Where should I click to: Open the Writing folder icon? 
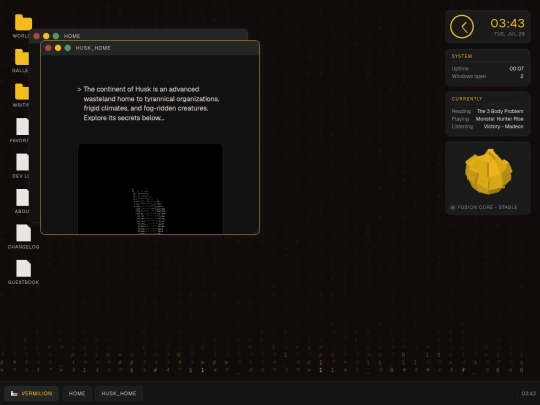click(21, 92)
